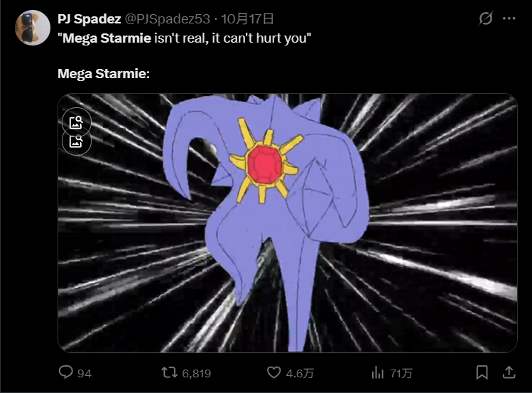532x393 pixels.
Task: Bookmark this tweet with the ribbon icon
Action: coord(482,372)
